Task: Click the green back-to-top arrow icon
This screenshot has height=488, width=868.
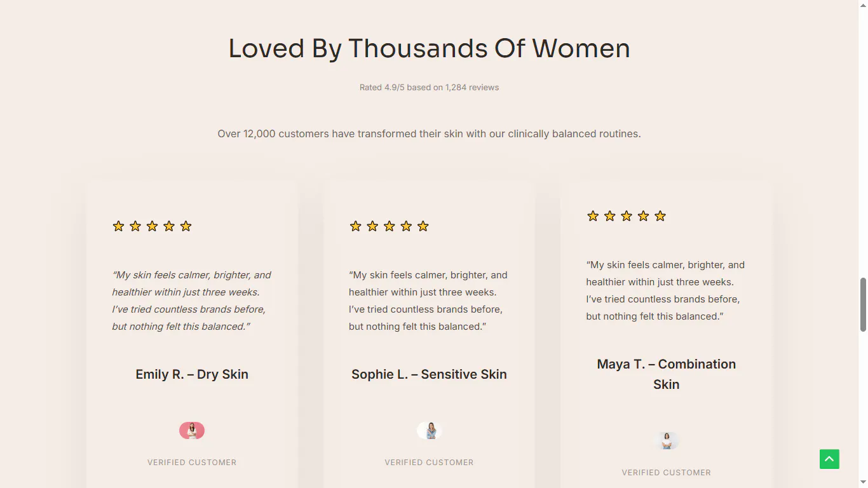Action: coord(829,459)
